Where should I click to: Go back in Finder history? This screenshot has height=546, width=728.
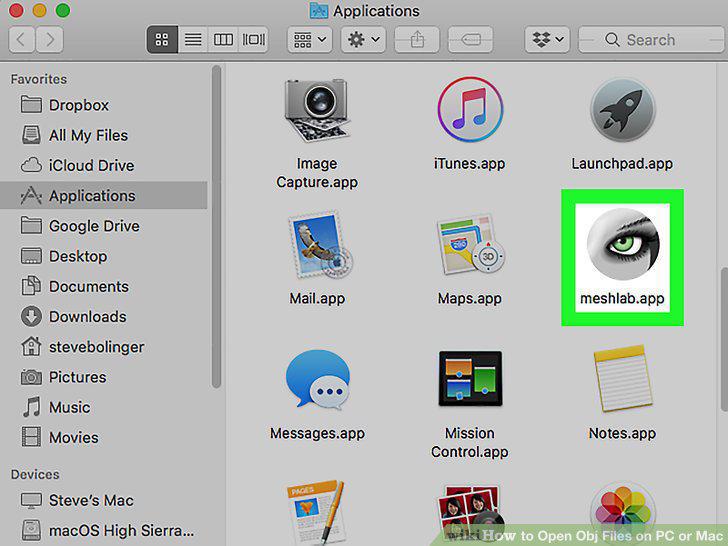point(21,39)
